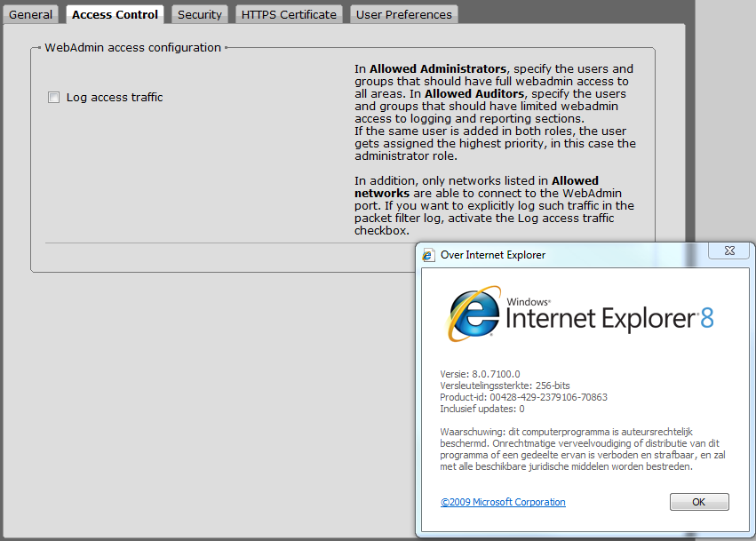
Task: Click the Log access traffic label
Action: [115, 98]
